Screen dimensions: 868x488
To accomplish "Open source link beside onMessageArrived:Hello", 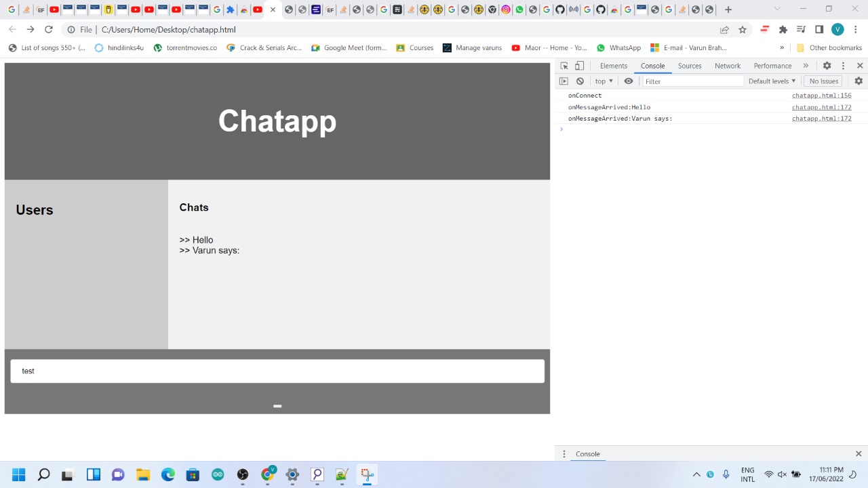I will (821, 107).
